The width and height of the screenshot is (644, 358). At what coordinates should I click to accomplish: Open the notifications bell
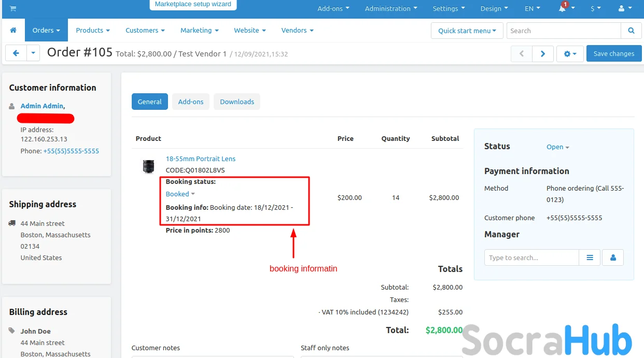click(x=563, y=9)
